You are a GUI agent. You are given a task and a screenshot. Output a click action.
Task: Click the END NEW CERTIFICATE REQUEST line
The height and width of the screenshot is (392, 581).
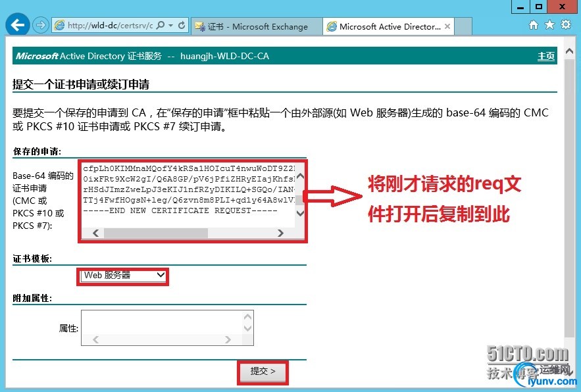coord(180,210)
